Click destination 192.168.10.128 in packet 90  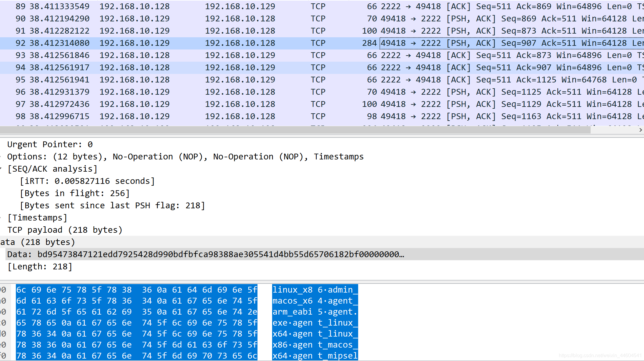pos(240,19)
